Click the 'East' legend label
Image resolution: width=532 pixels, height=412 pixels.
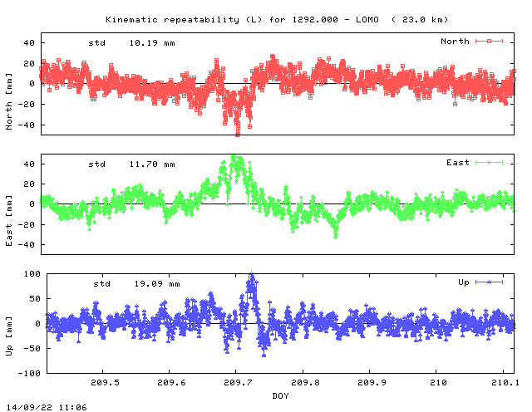458,163
